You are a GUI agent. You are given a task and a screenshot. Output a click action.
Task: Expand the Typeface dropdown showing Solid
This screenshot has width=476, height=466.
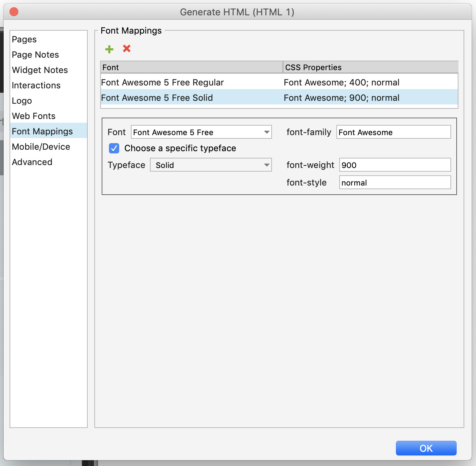tap(211, 165)
